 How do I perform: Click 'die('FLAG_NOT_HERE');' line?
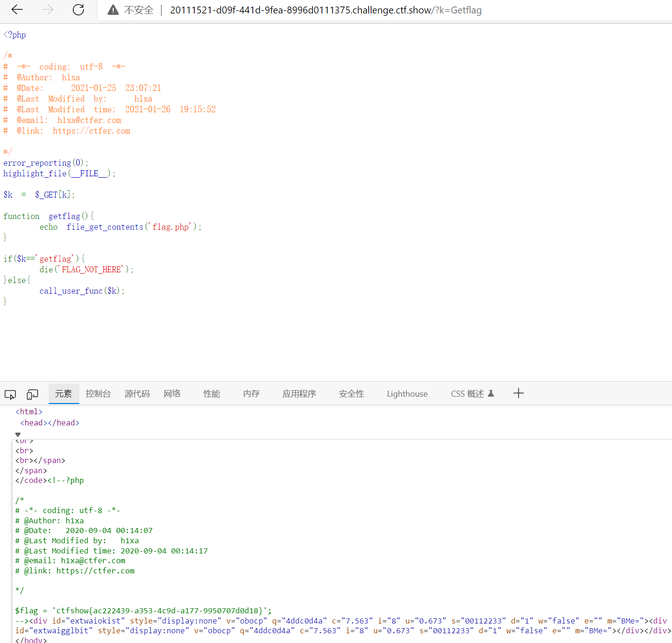87,270
